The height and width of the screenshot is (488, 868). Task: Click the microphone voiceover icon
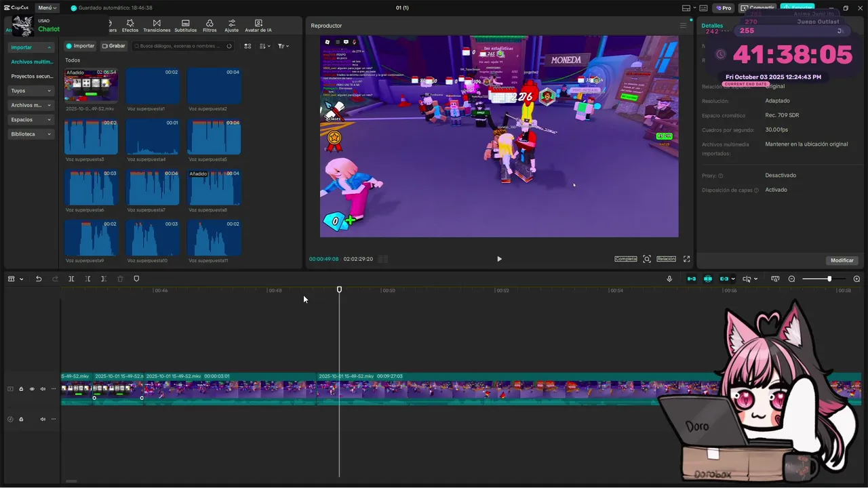(669, 279)
